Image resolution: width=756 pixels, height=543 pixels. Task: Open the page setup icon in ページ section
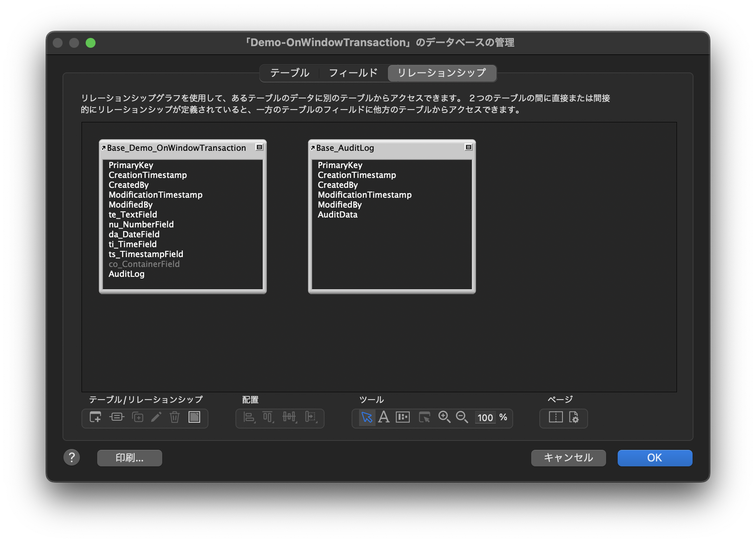click(x=574, y=418)
